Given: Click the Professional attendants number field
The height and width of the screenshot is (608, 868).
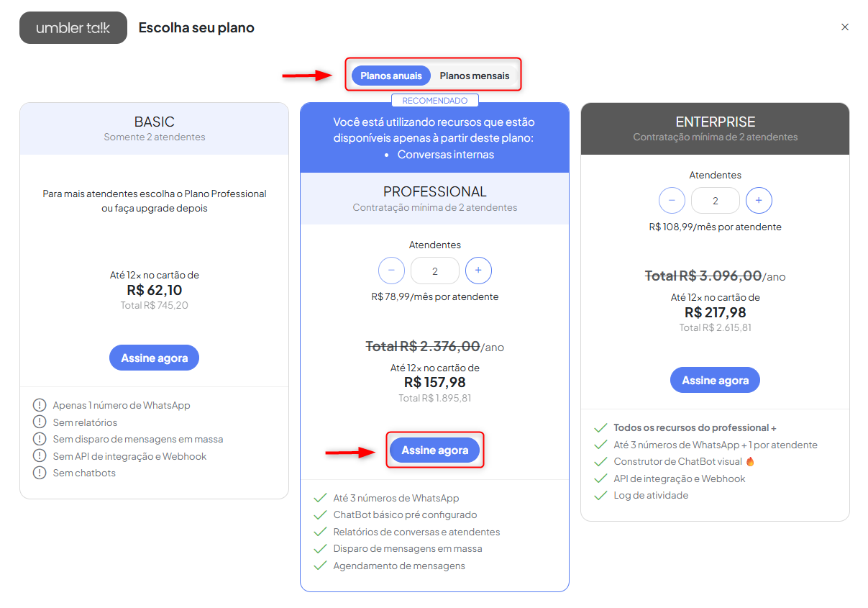Looking at the screenshot, I should pos(434,271).
